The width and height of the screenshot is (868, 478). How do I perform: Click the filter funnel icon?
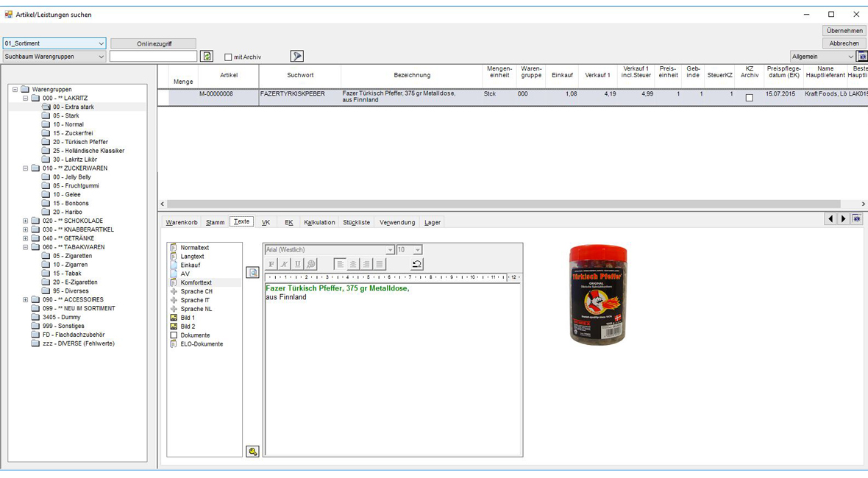pyautogui.click(x=296, y=57)
